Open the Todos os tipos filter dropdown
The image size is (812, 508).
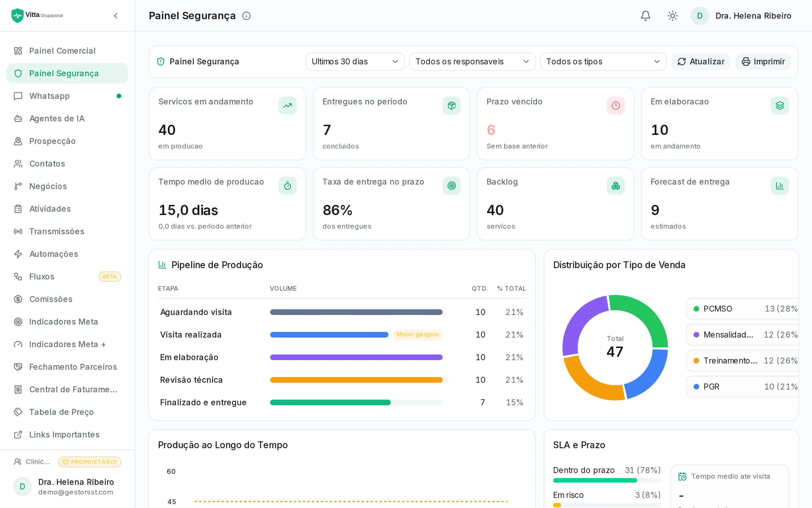(x=603, y=62)
